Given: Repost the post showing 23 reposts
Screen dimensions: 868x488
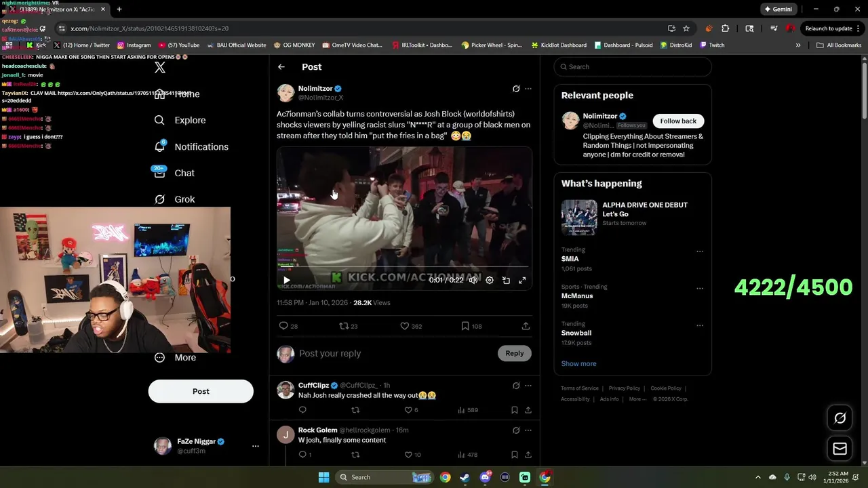Looking at the screenshot, I should click(x=349, y=326).
